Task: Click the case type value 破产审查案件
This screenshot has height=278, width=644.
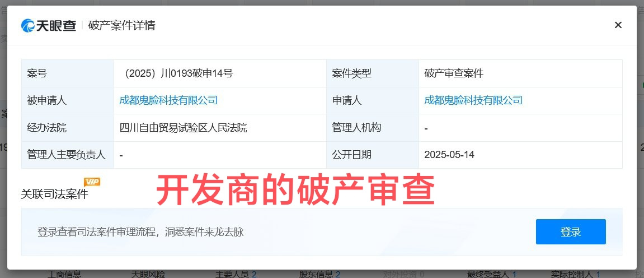Action: coord(454,73)
